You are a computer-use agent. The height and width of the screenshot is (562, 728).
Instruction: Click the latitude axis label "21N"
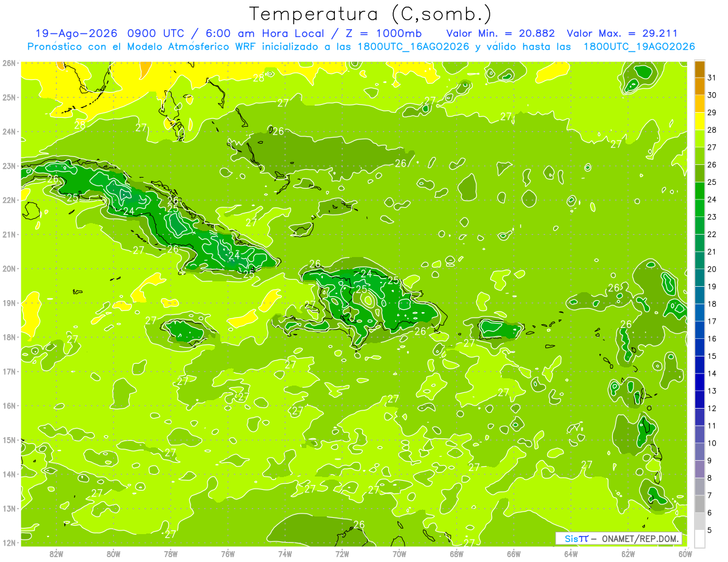[9, 235]
